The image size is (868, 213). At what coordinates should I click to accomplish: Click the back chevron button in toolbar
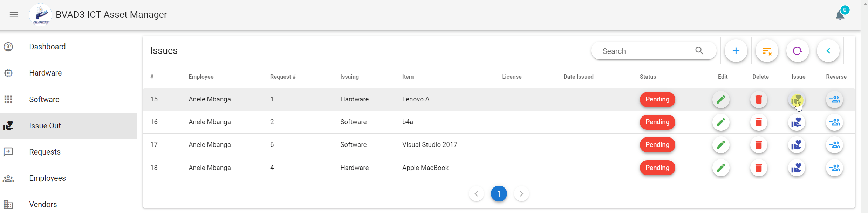[828, 51]
